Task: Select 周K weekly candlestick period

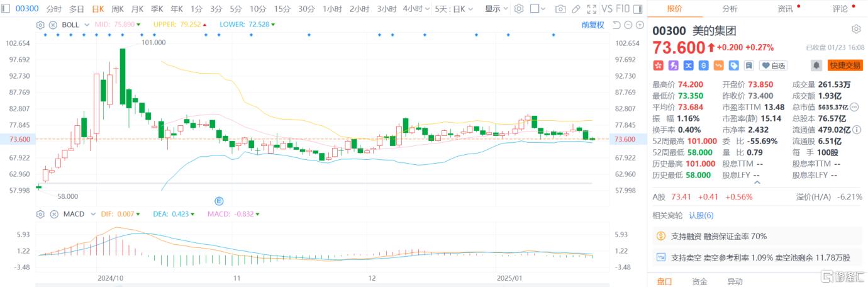Action: click(118, 9)
